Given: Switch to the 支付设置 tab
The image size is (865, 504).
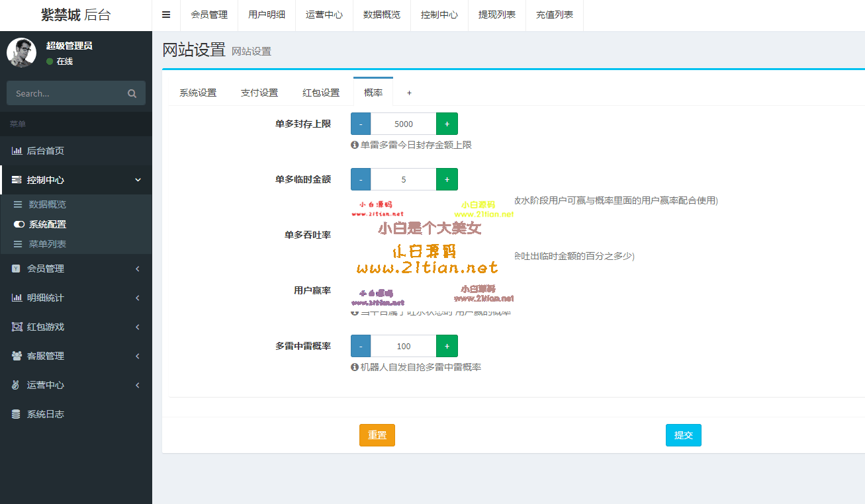Looking at the screenshot, I should coord(259,93).
